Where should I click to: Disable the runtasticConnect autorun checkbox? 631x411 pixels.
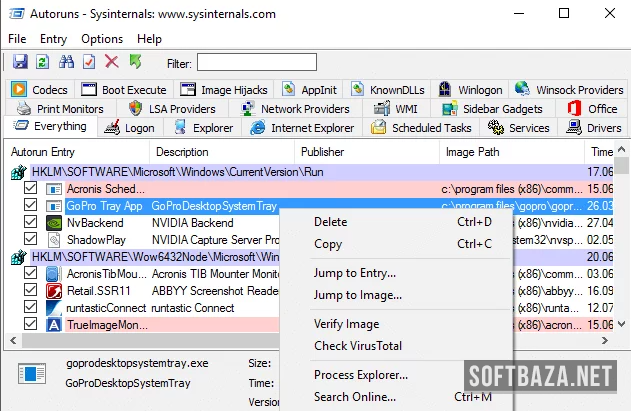[30, 308]
